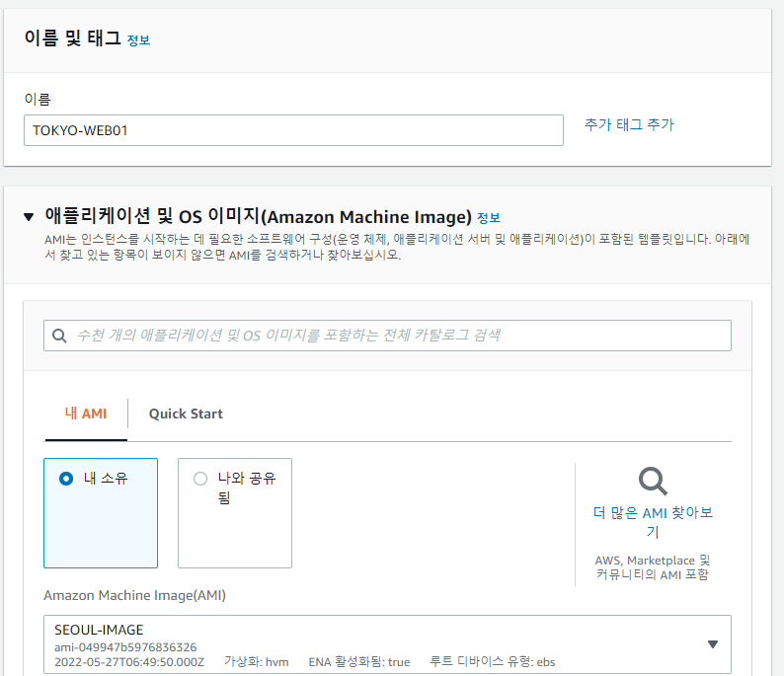Click the AMI catalog search field

[x=387, y=336]
